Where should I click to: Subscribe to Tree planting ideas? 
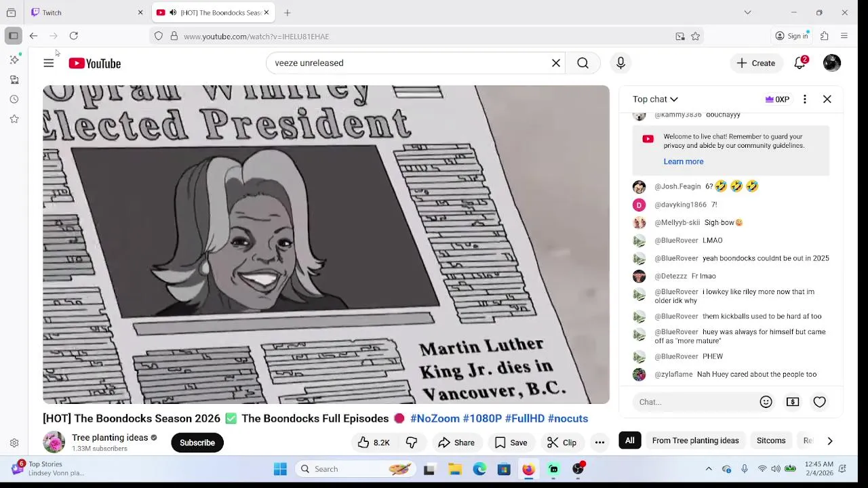click(197, 443)
